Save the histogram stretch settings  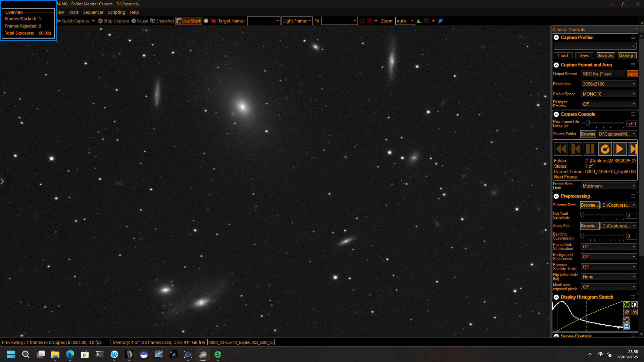(x=627, y=327)
